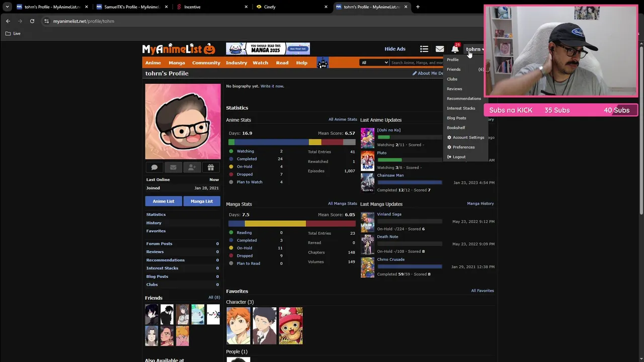Open the Industry nav menu
Image resolution: width=644 pixels, height=362 pixels.
pyautogui.click(x=236, y=63)
